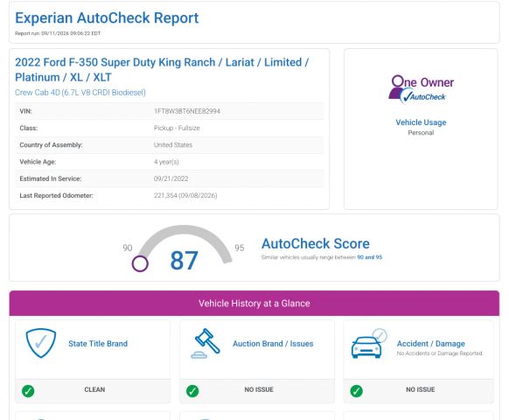Viewport: 509px width, 420px height.
Task: Click the large 87 score number
Action: pos(184,261)
